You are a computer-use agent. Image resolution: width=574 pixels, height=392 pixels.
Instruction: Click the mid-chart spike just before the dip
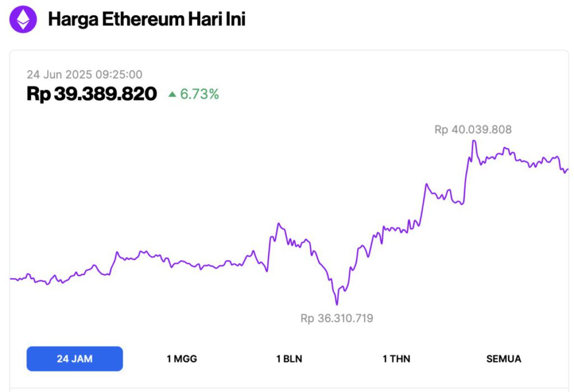279,224
